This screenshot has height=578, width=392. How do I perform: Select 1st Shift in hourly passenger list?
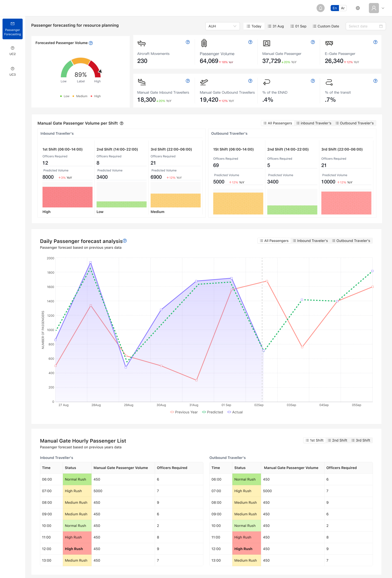[314, 440]
